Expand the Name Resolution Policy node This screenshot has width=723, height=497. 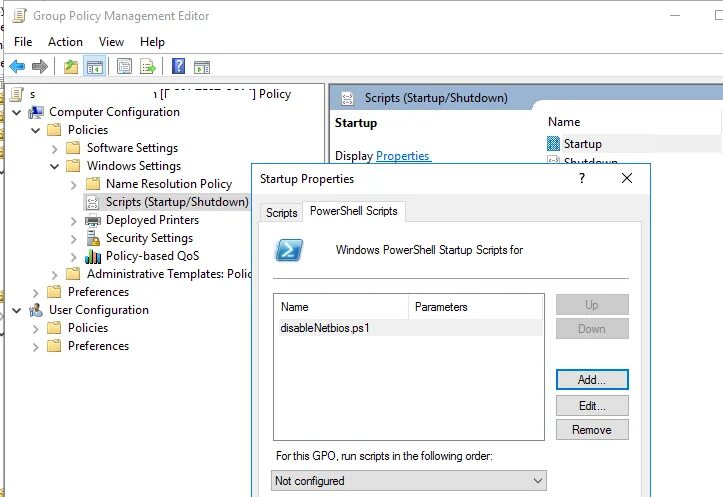click(x=74, y=185)
